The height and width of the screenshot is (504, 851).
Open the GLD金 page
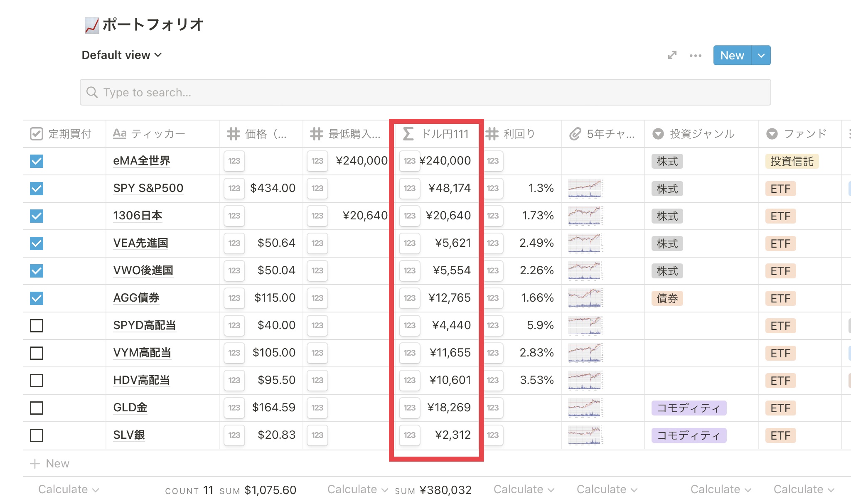tap(130, 408)
